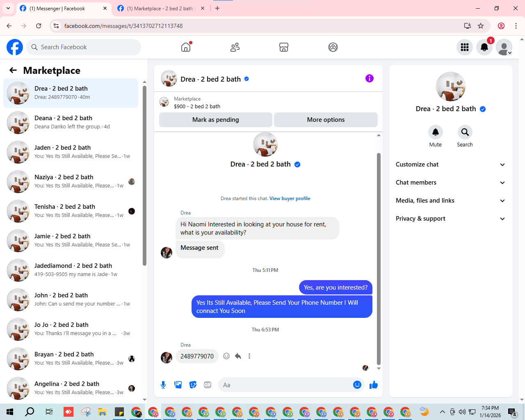
Task: Search within conversation using magnifier icon
Action: coord(465,132)
